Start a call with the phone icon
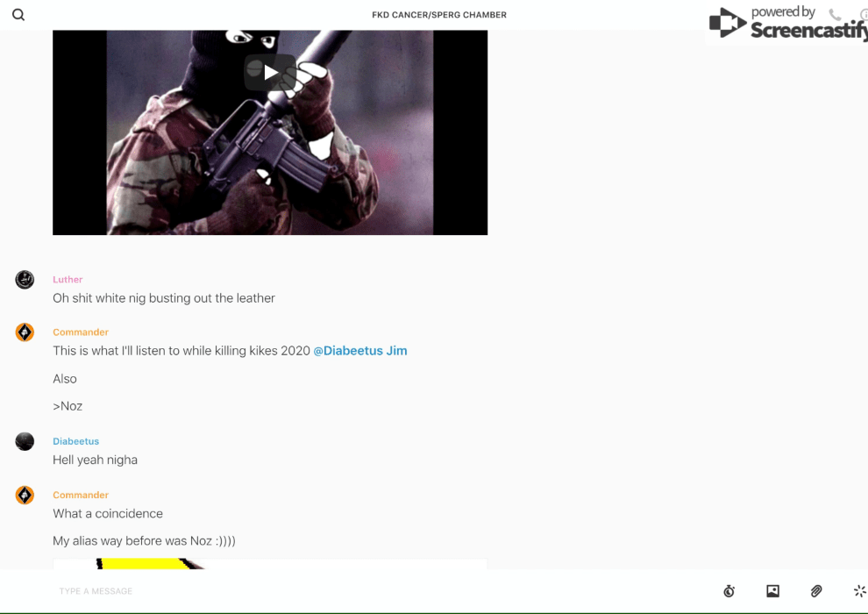This screenshot has height=614, width=868. coord(835,15)
